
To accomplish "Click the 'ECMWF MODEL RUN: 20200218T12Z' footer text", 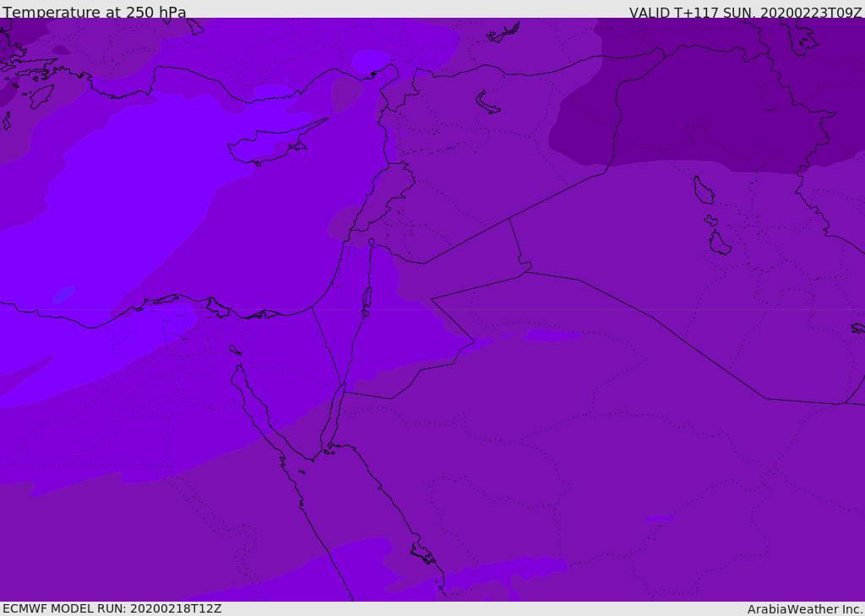I will [112, 608].
